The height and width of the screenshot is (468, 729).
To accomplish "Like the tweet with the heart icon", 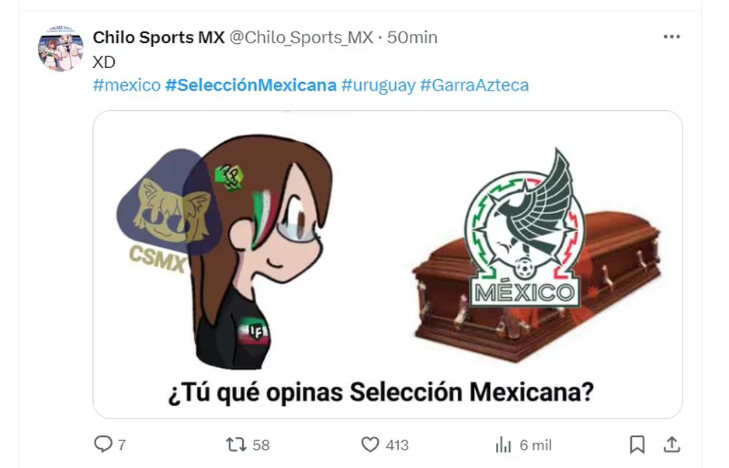I will point(370,445).
